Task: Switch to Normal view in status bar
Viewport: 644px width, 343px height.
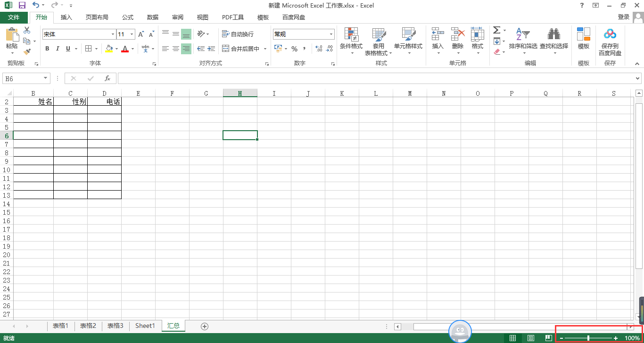Action: [x=512, y=338]
